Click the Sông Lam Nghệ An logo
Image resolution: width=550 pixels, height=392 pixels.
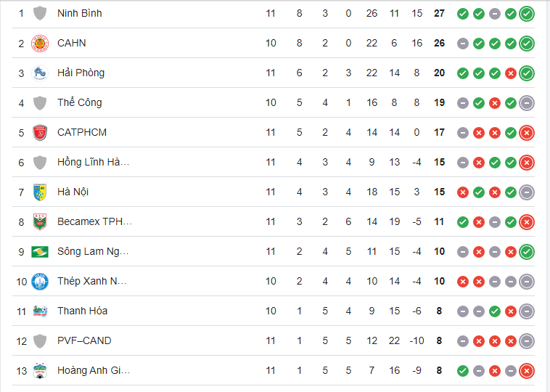pos(40,251)
